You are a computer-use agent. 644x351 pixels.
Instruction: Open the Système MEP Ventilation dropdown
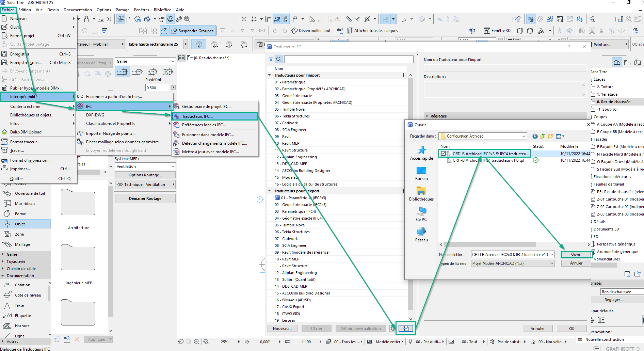point(145,166)
